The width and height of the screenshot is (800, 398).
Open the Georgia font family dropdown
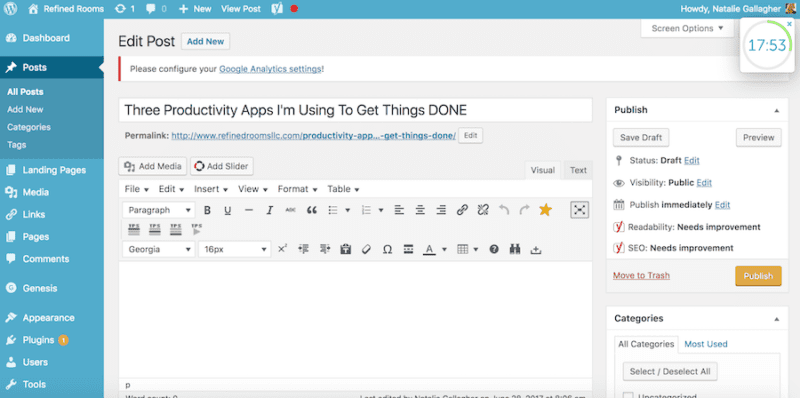(159, 249)
